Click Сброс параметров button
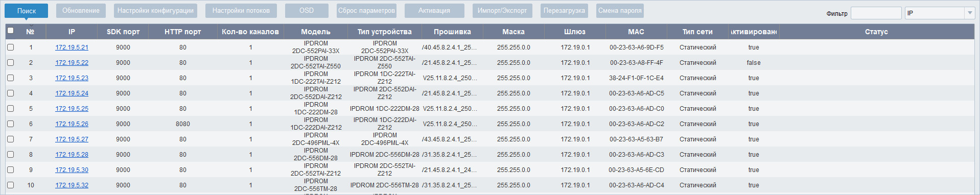 tap(366, 11)
